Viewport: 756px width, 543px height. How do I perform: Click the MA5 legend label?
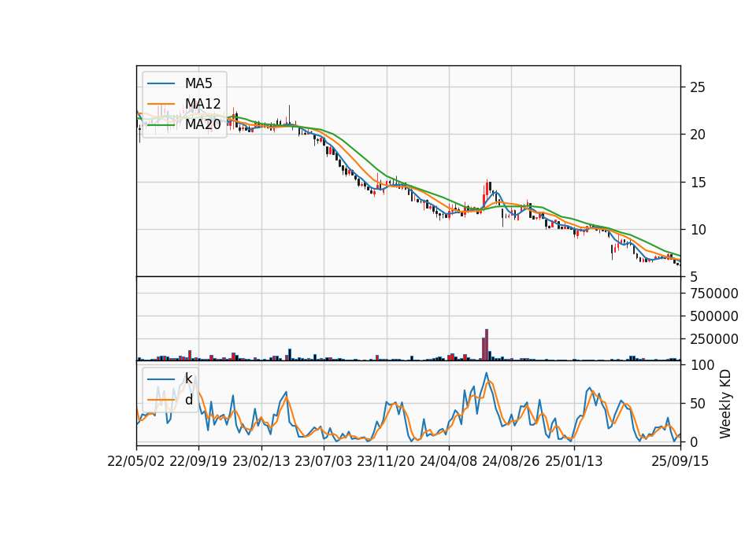[x=198, y=83]
